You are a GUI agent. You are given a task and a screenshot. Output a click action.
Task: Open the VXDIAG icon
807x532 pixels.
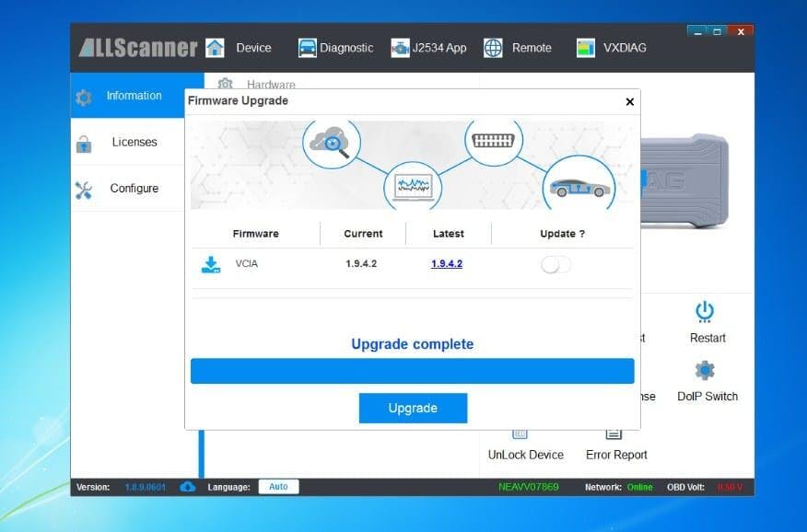[x=586, y=48]
